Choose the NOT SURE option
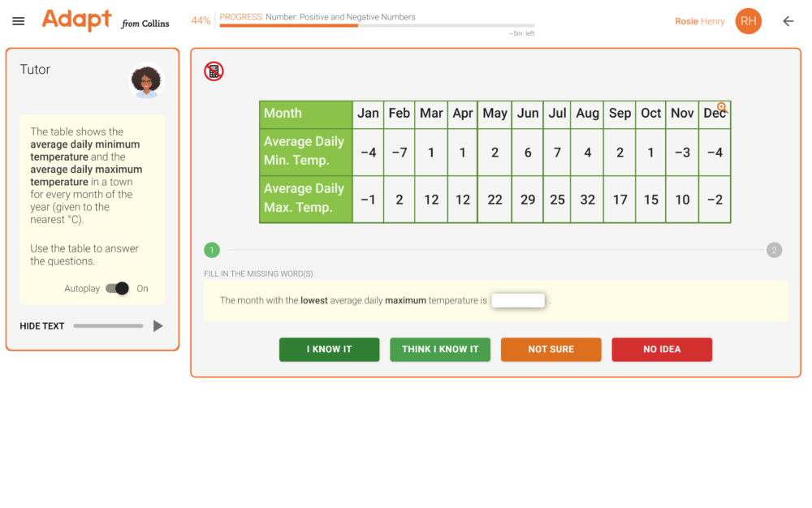Viewport: 812px width, 508px height. pos(551,349)
